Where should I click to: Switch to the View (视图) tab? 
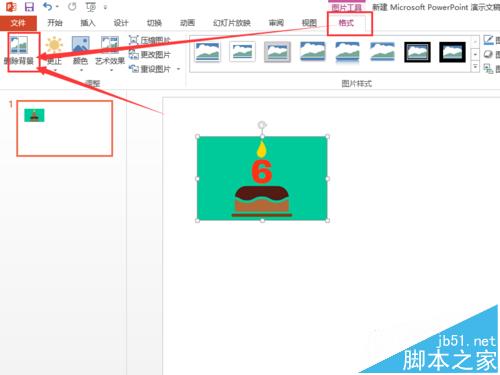[x=309, y=23]
